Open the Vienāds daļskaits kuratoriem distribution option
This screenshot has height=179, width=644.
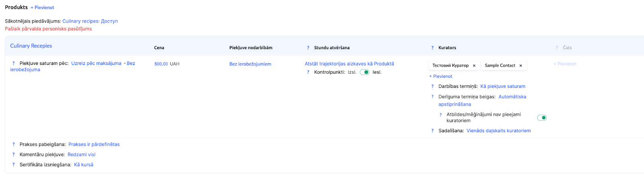[x=498, y=131]
